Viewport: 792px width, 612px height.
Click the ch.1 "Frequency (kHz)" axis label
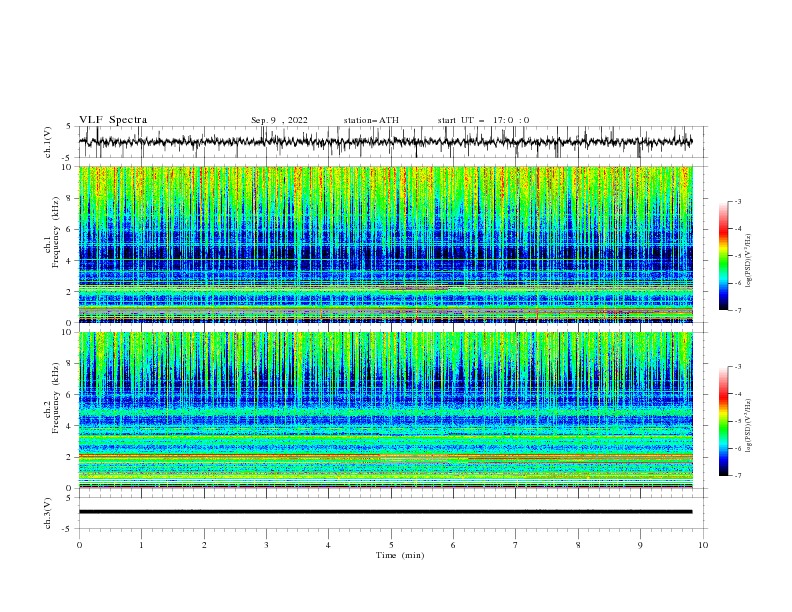click(x=55, y=233)
